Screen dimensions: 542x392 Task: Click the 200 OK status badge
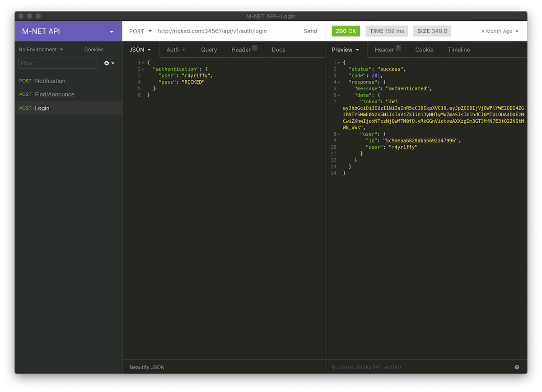346,31
